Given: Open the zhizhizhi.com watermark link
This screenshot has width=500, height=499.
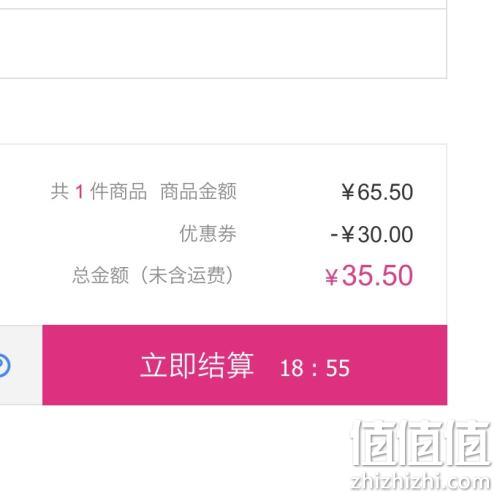Looking at the screenshot, I should [x=421, y=482].
